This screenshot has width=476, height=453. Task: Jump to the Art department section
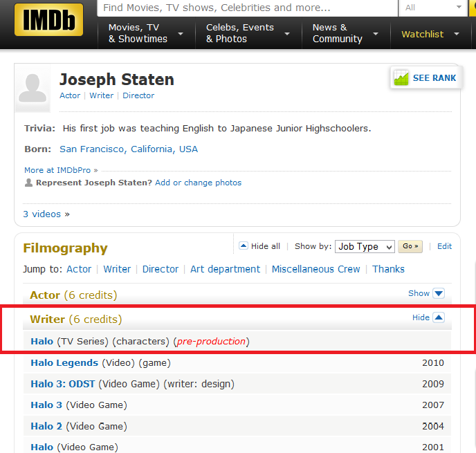pyautogui.click(x=226, y=269)
